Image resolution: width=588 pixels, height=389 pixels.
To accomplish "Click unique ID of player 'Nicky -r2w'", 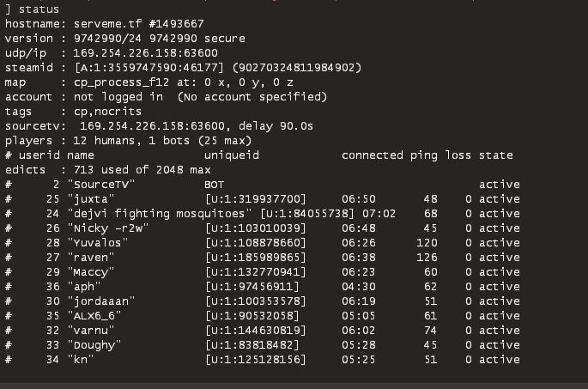I will coord(255,228).
